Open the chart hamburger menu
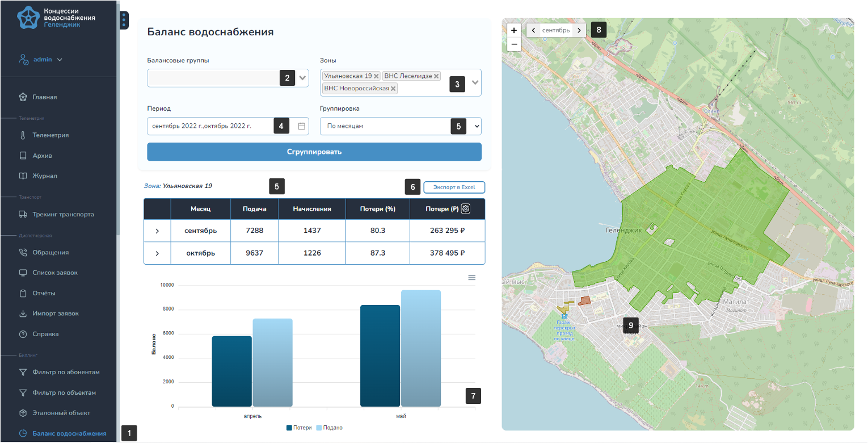 click(x=471, y=278)
